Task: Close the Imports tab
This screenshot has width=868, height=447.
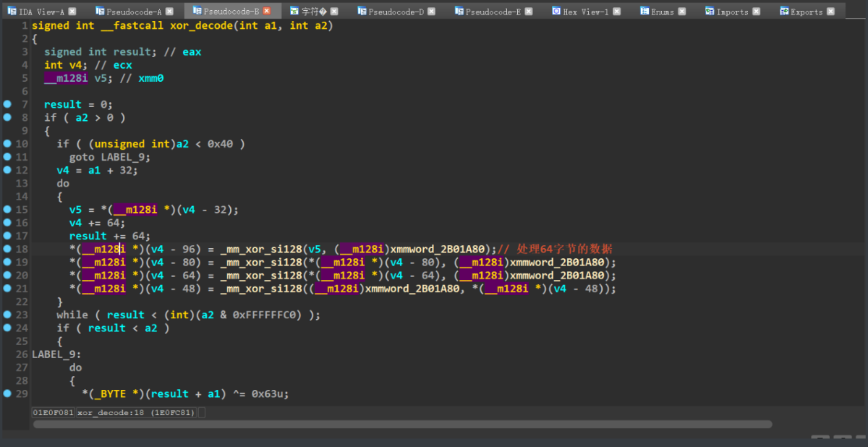Action: point(756,12)
